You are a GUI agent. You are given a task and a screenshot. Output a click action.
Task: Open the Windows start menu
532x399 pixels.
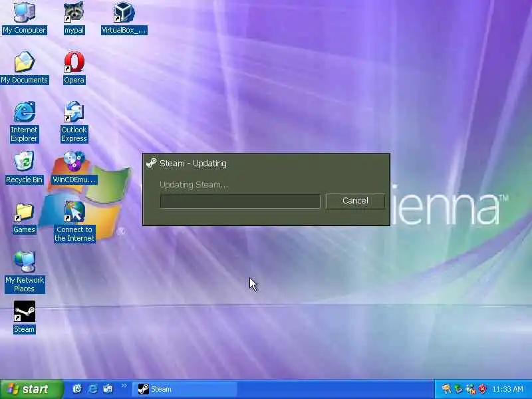[32, 389]
